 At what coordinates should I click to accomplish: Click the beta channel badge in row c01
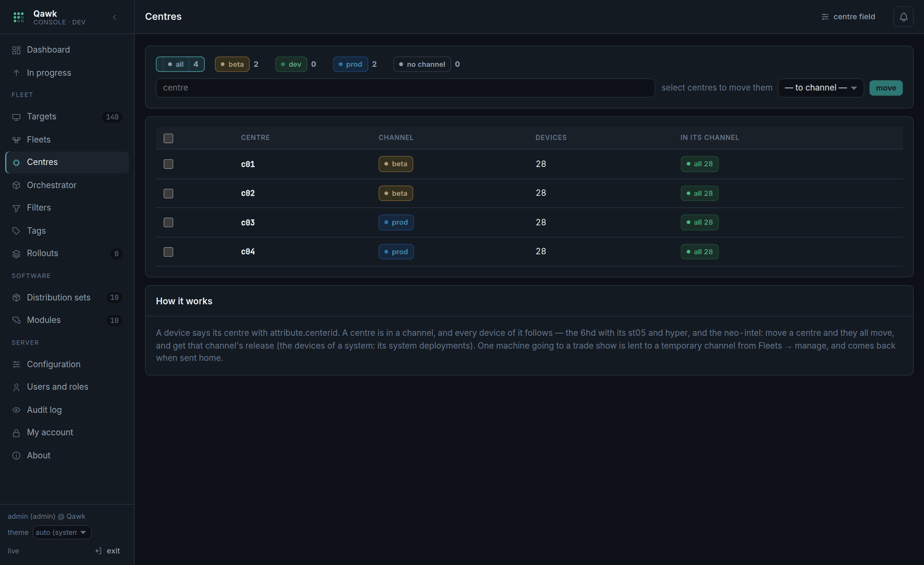click(x=396, y=164)
